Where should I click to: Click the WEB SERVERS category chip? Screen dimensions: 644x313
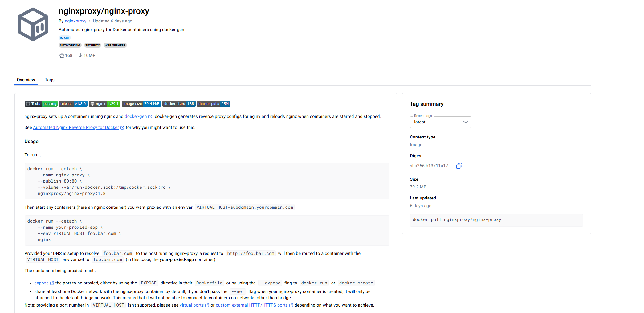coord(115,46)
